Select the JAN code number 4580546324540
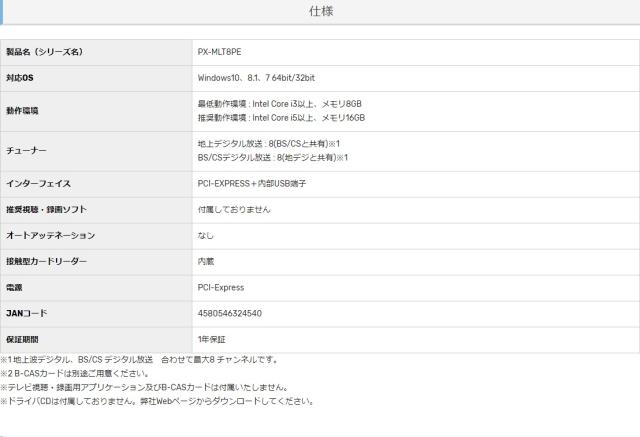 [x=230, y=314]
